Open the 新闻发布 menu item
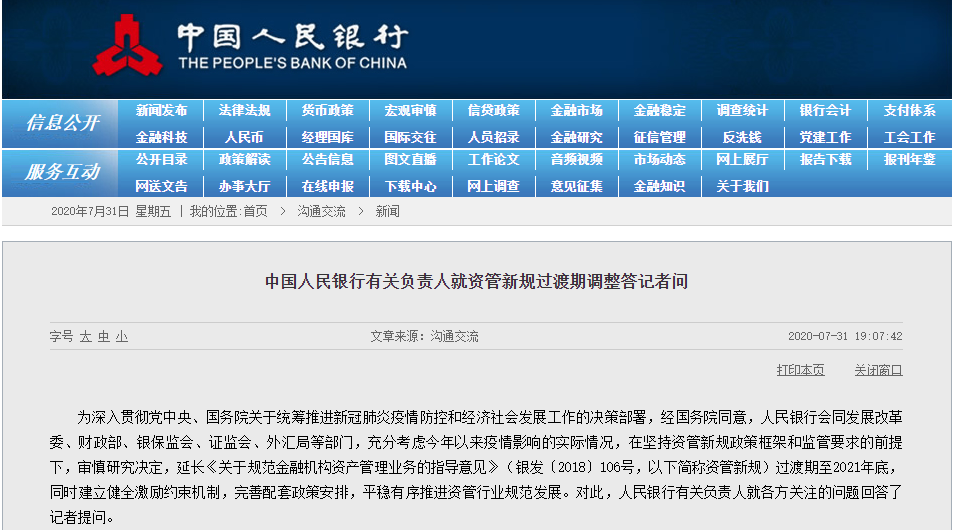This screenshot has height=530, width=956. tap(161, 111)
